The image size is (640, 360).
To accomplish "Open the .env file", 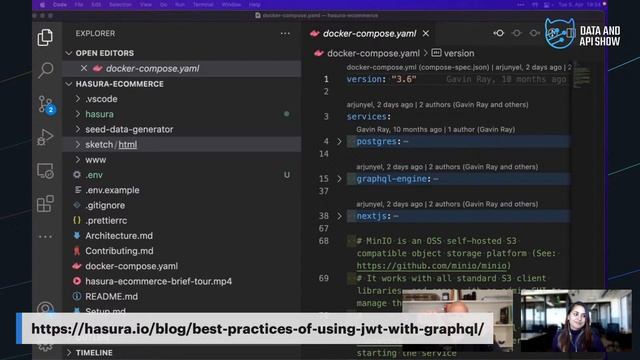I will pyautogui.click(x=182, y=175).
